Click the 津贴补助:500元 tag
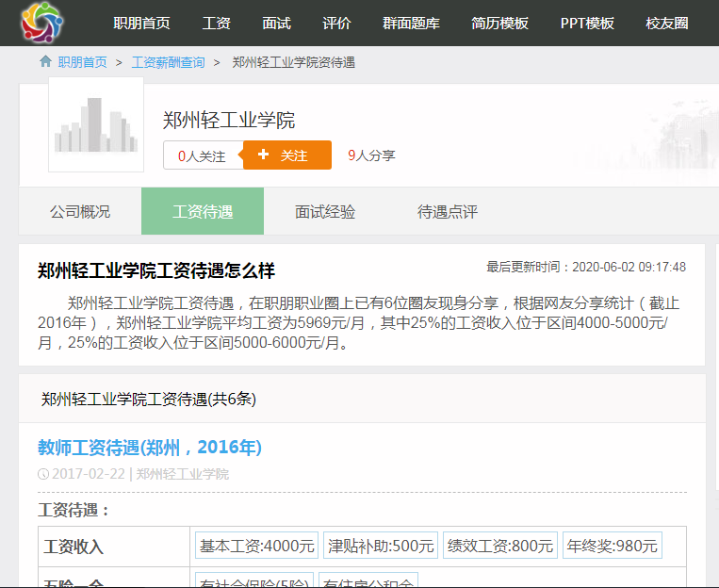Screen dimensions: 719x588 click(x=381, y=546)
